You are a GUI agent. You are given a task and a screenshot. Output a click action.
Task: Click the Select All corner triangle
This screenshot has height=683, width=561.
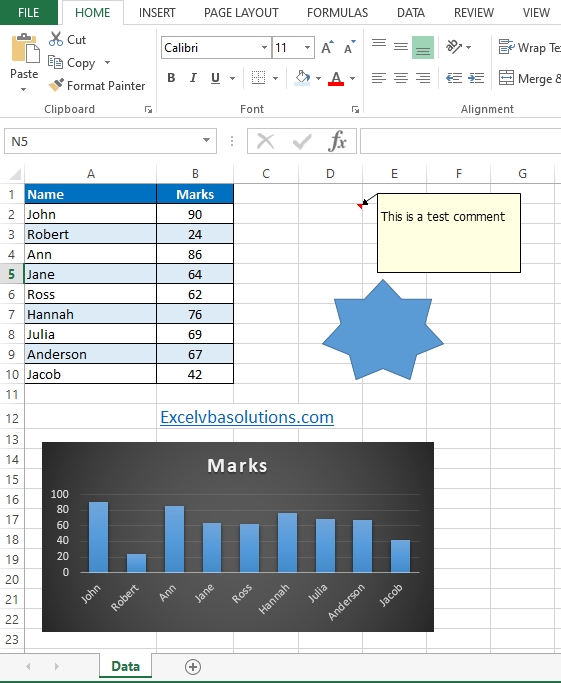[15, 174]
